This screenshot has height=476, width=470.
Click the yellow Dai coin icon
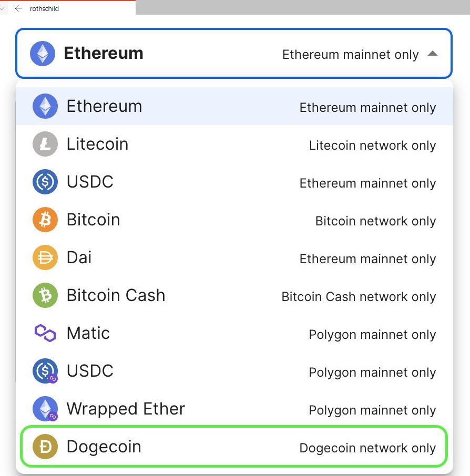click(x=45, y=257)
